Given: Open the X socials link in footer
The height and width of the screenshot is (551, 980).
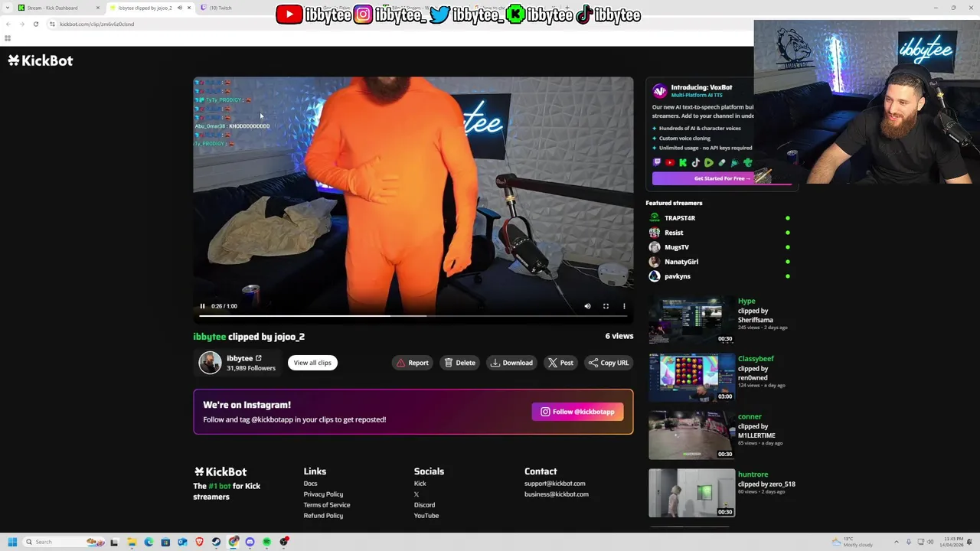Looking at the screenshot, I should pyautogui.click(x=416, y=494).
